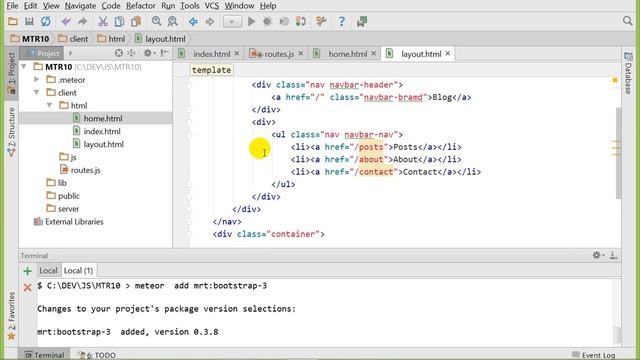Click the Collapse All icon in Project panel
Viewport: 640px width, 360px height.
tap(131, 53)
